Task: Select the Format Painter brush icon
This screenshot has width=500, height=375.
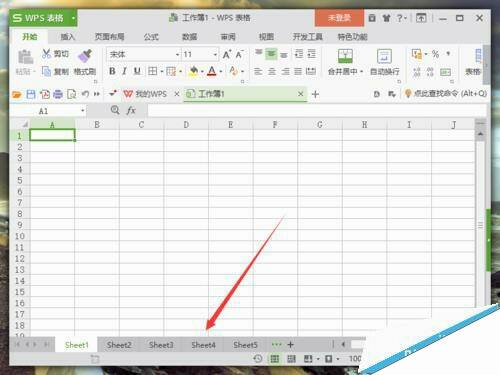Action: coord(85,55)
